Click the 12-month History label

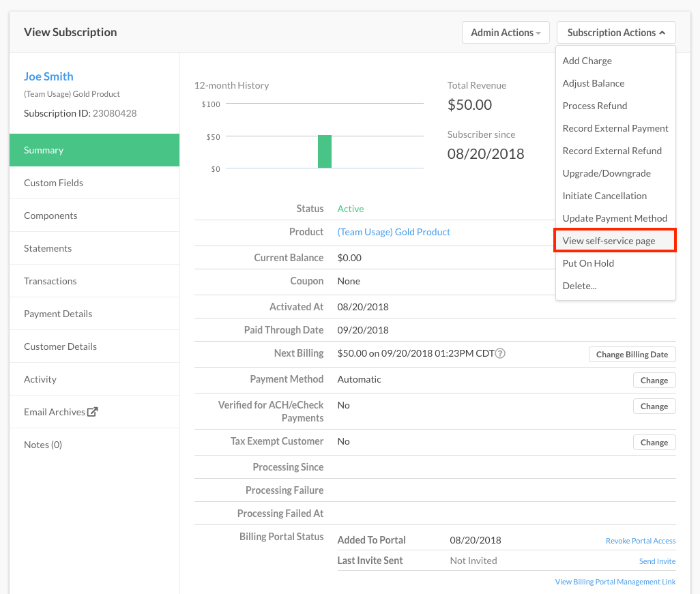(x=232, y=85)
